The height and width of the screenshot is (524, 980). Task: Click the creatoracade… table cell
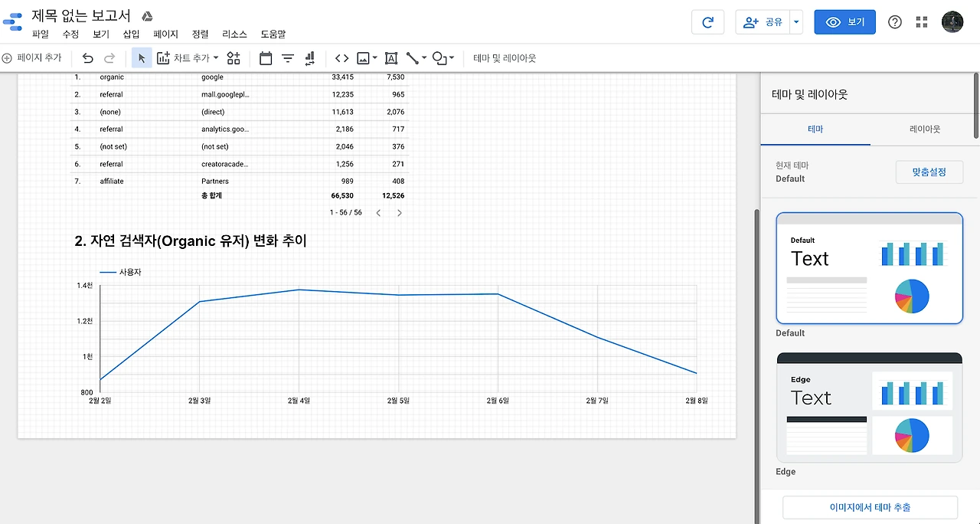pos(225,164)
